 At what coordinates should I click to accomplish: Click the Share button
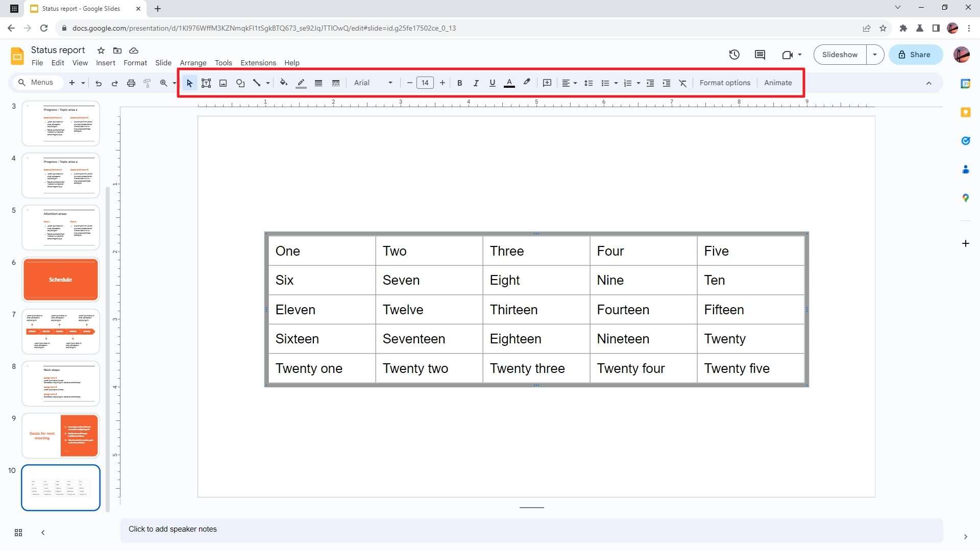(x=915, y=55)
